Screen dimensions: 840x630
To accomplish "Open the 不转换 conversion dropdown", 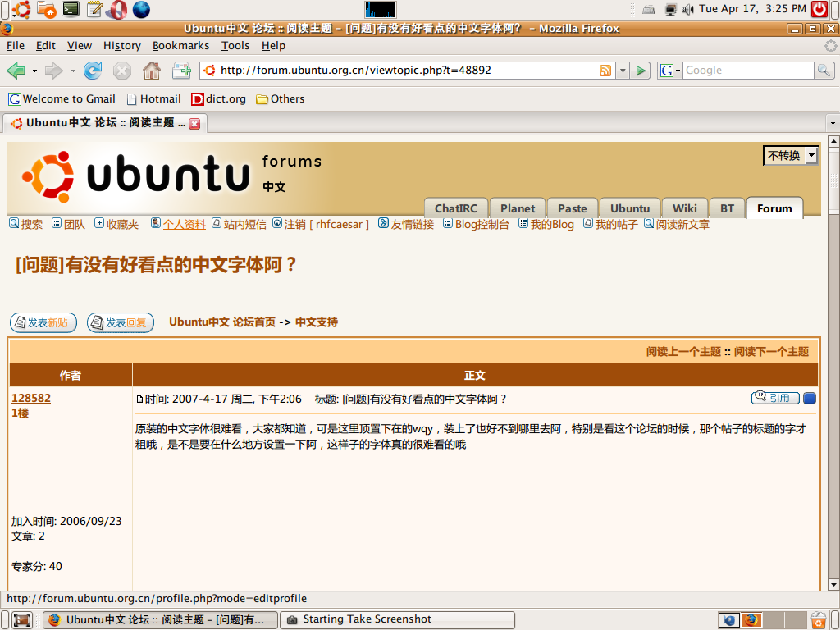I will tap(791, 156).
